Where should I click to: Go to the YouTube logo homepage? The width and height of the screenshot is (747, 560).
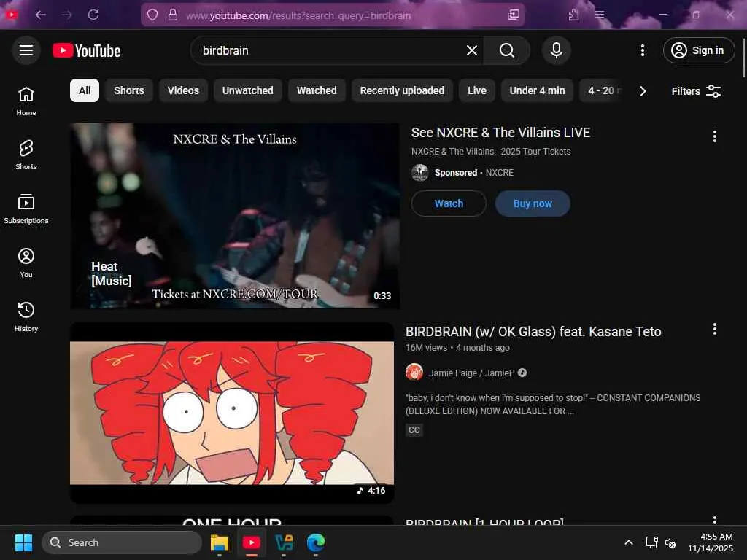pos(87,50)
